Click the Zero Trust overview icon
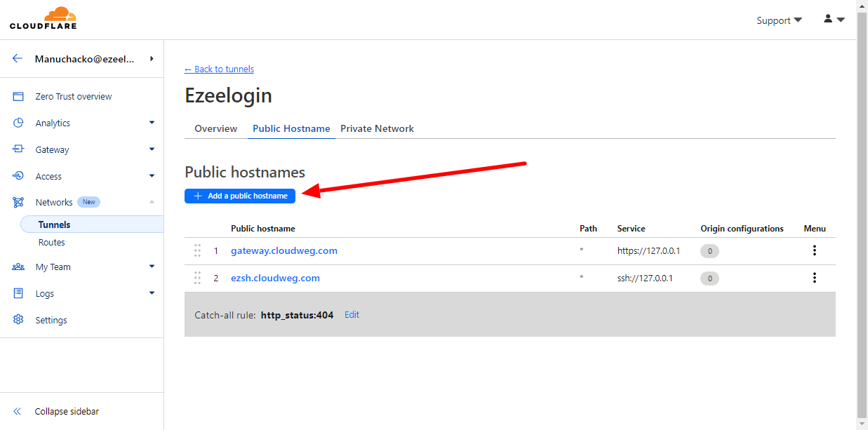Screen dimensions: 868x430 click(19, 96)
